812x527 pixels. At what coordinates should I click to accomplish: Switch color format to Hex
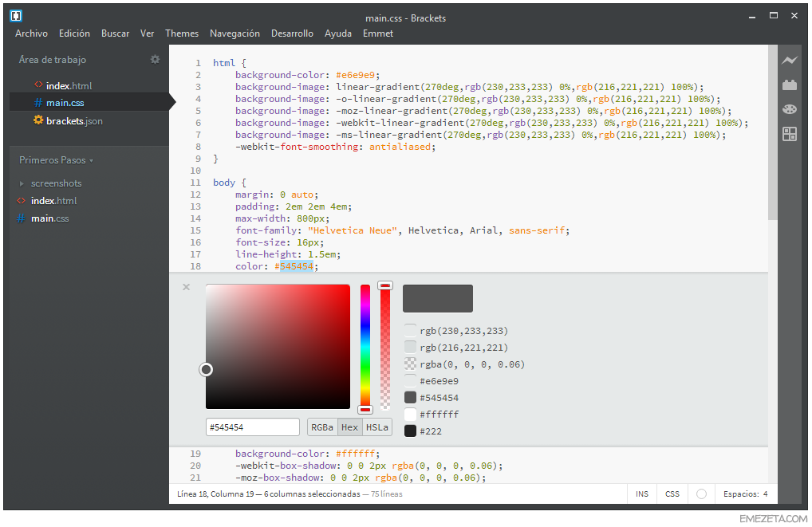click(x=349, y=427)
